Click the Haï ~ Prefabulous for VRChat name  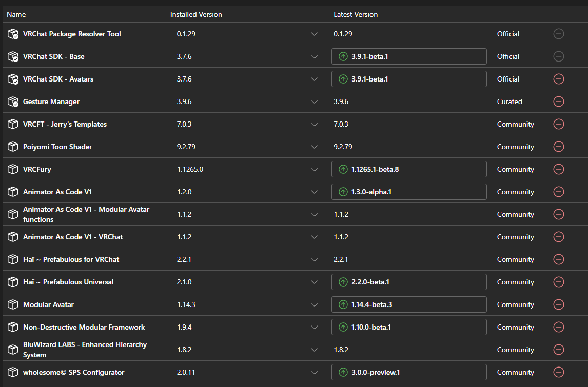tap(71, 259)
